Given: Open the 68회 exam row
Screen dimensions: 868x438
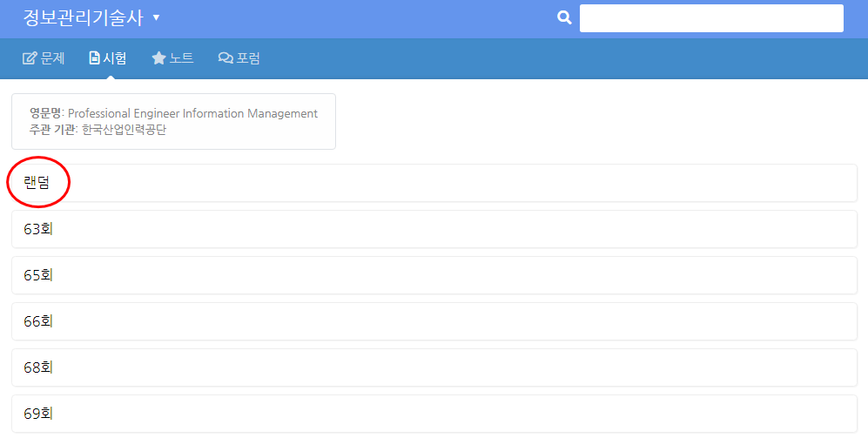Looking at the screenshot, I should [x=434, y=367].
